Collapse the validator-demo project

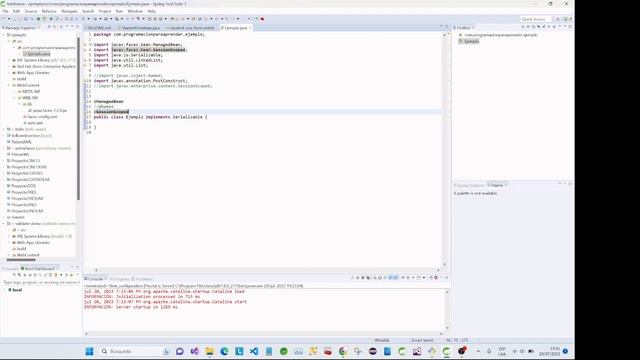coord(4,224)
